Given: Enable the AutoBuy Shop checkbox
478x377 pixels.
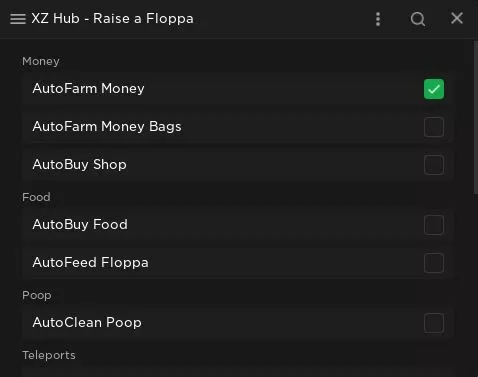Looking at the screenshot, I should pyautogui.click(x=434, y=165).
